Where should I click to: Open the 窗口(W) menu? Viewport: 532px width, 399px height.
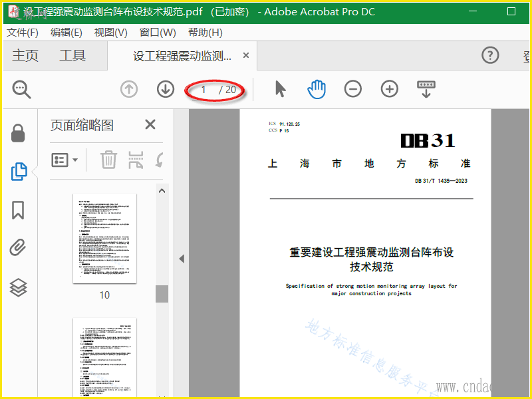tap(158, 33)
